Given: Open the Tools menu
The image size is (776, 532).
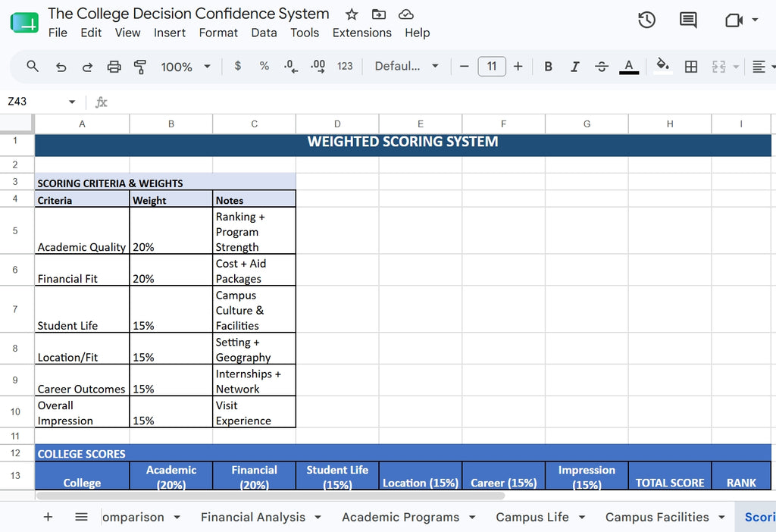Looking at the screenshot, I should click(x=305, y=33).
